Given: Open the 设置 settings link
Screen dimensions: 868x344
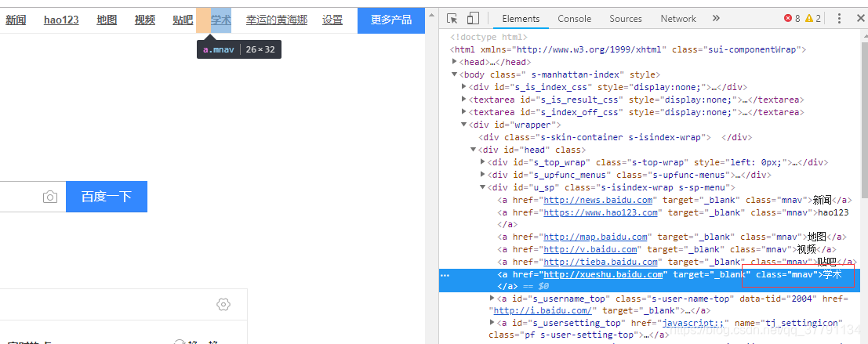Looking at the screenshot, I should (332, 20).
